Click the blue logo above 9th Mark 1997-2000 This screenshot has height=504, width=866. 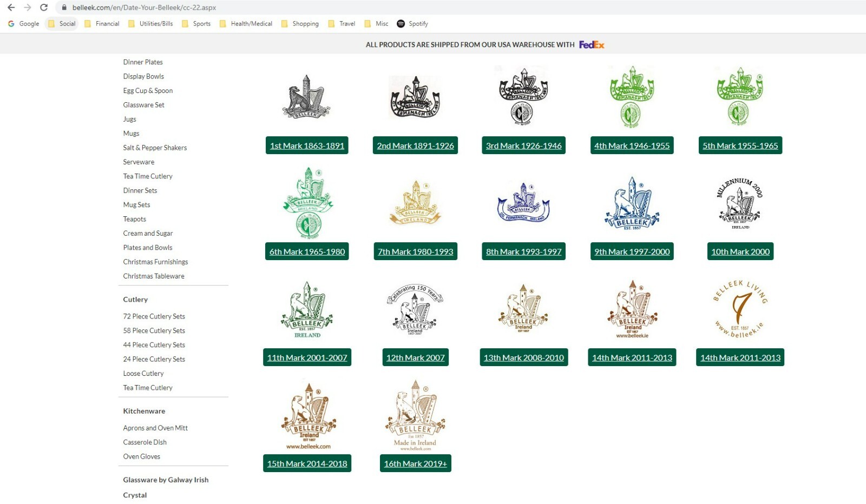click(x=632, y=203)
